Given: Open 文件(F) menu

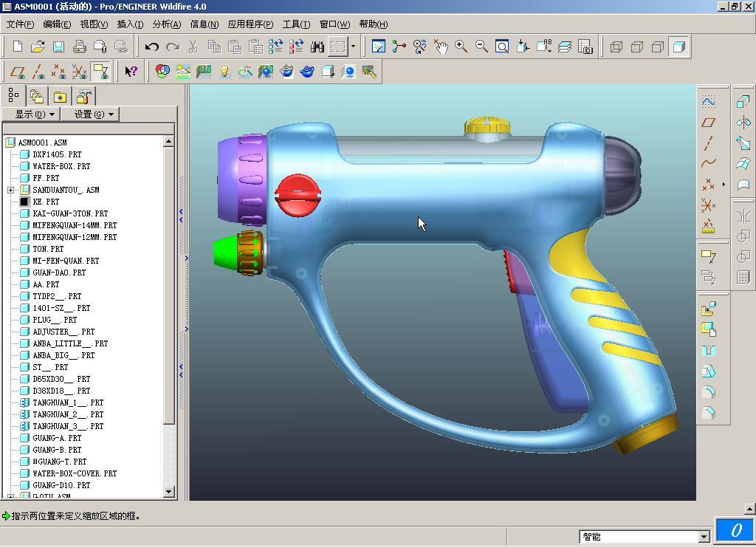Looking at the screenshot, I should (x=20, y=24).
